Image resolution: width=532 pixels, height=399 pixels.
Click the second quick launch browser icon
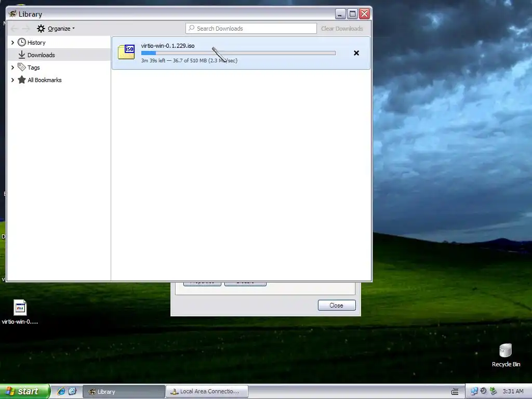pyautogui.click(x=73, y=391)
